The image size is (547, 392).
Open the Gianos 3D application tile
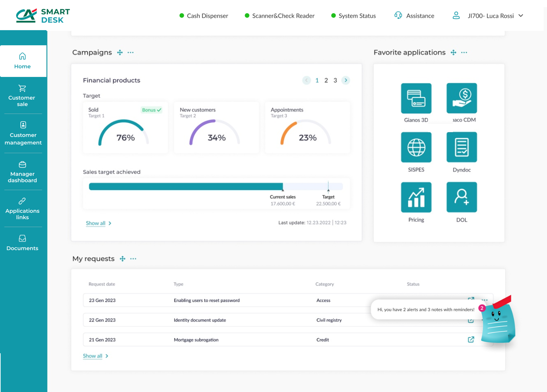[416, 98]
